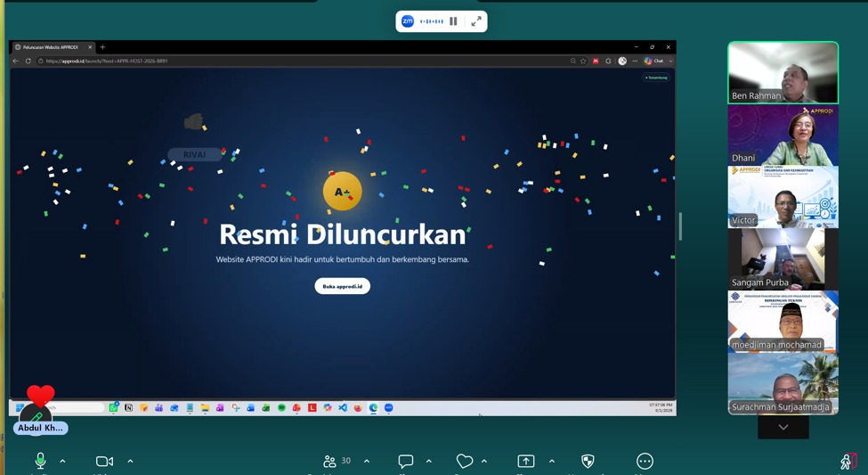Select moedjiman mochamad's video thumbnail

tap(783, 322)
